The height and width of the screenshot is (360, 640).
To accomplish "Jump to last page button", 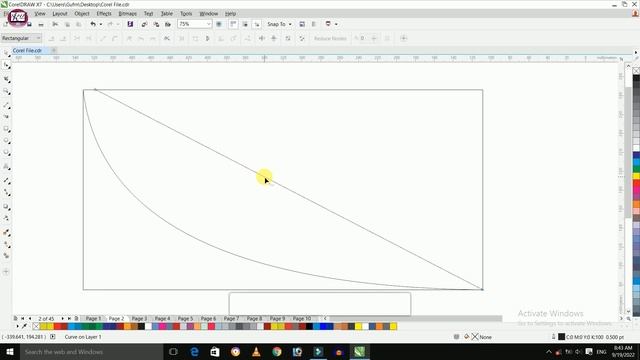I will pyautogui.click(x=69, y=318).
